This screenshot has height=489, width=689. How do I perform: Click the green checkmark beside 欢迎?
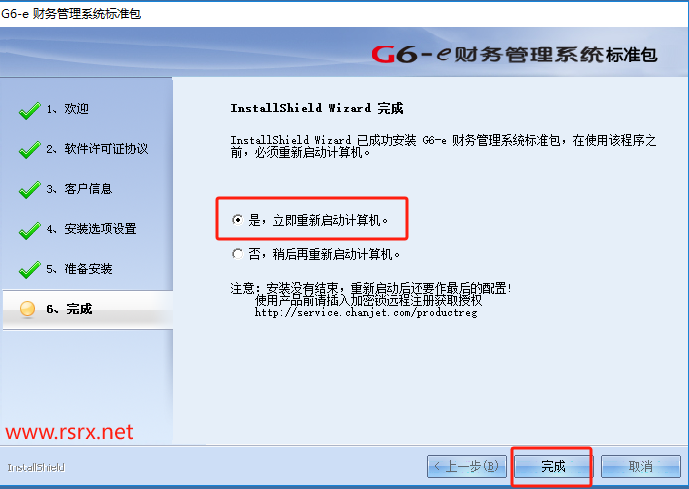tap(30, 110)
